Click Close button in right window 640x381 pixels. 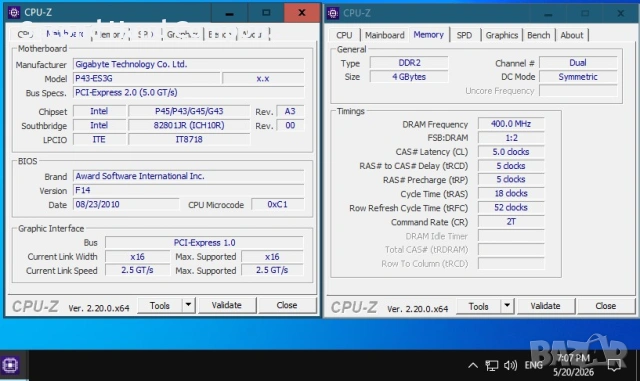point(605,306)
